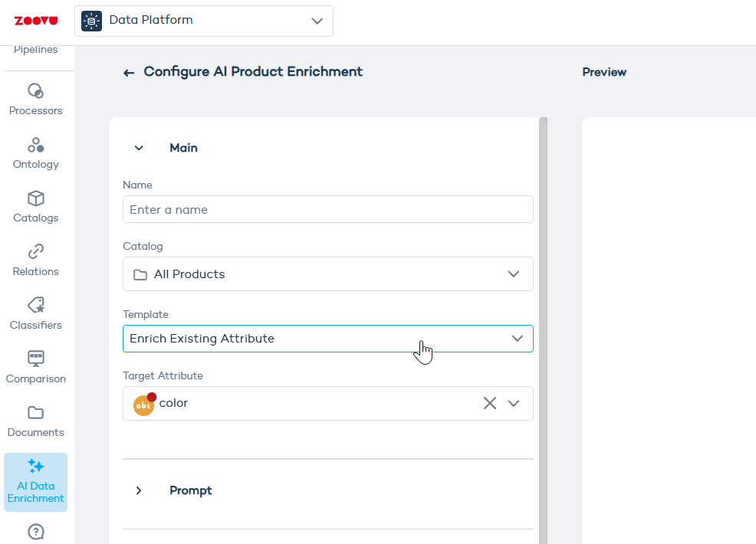Open the Template dropdown showing Enrich Existing Attribute
Screen dimensions: 756x544
(x=328, y=339)
